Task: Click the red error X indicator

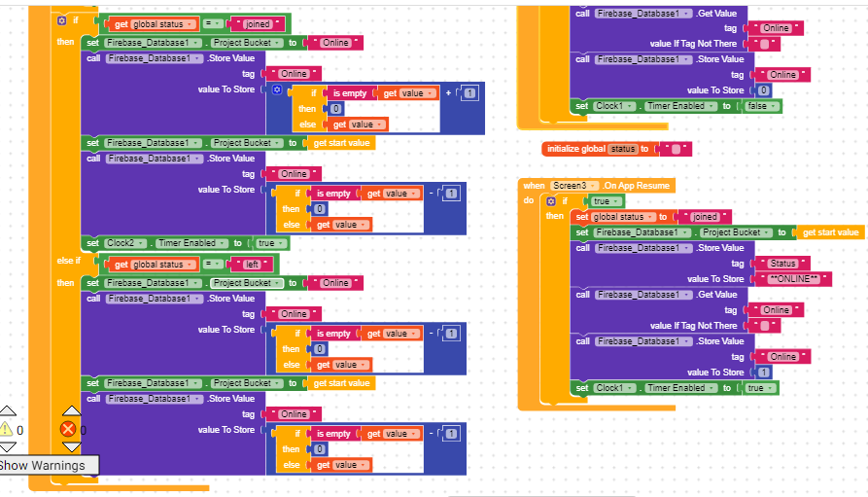Action: (x=67, y=429)
